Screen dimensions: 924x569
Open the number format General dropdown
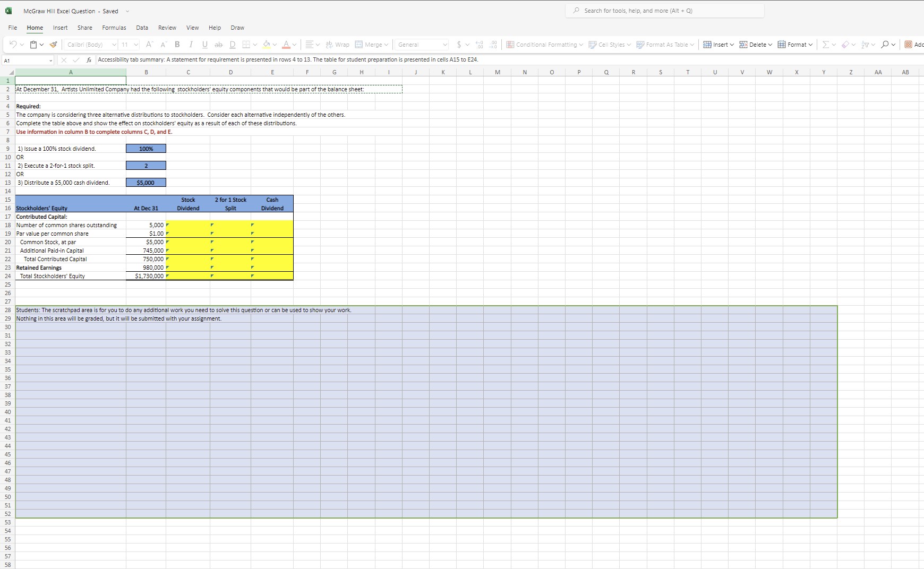422,45
